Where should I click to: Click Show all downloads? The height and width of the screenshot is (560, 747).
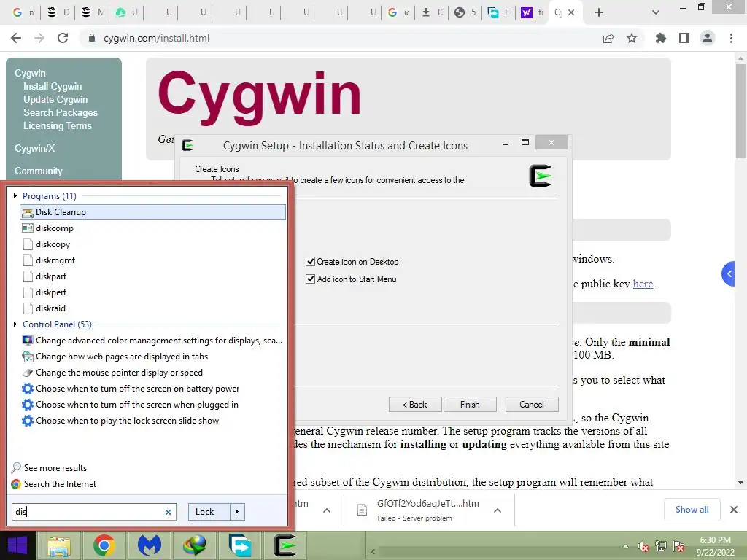[692, 510]
